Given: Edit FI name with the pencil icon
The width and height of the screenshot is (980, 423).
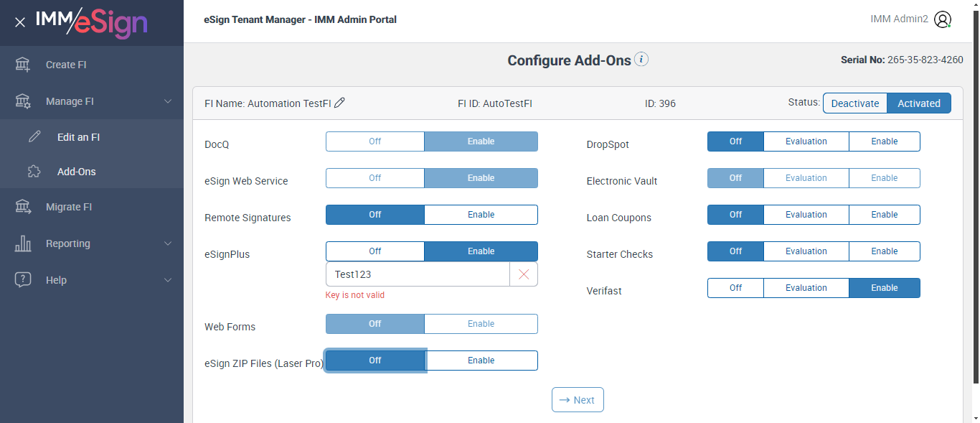Looking at the screenshot, I should pos(340,103).
